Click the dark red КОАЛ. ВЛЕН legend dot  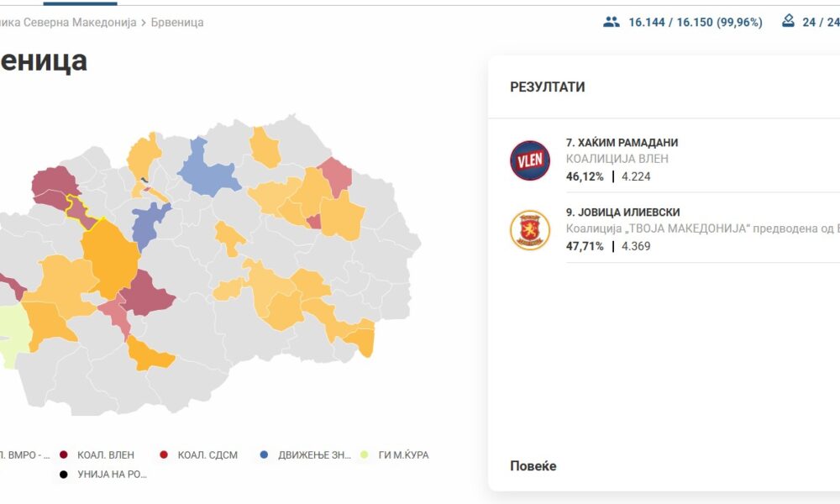point(64,455)
